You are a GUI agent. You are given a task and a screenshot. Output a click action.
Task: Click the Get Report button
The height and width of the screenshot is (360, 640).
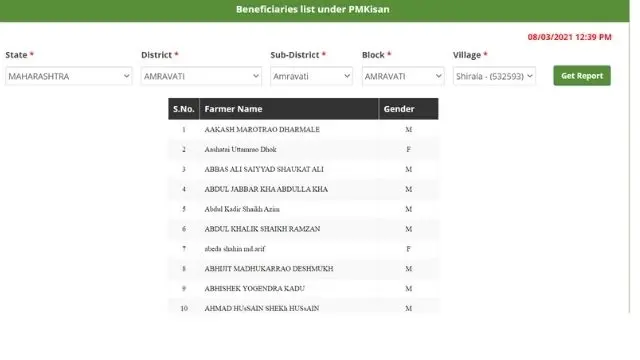tap(582, 76)
